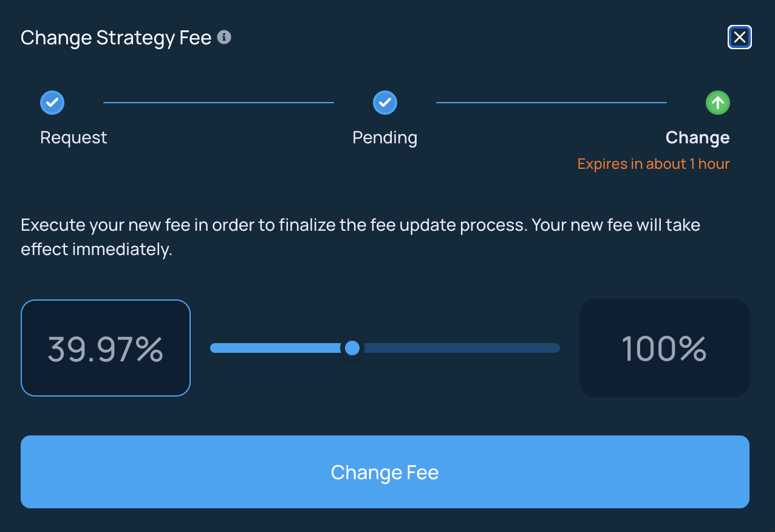Click the progress line between Pending and Change
This screenshot has width=775, height=532.
pyautogui.click(x=551, y=103)
